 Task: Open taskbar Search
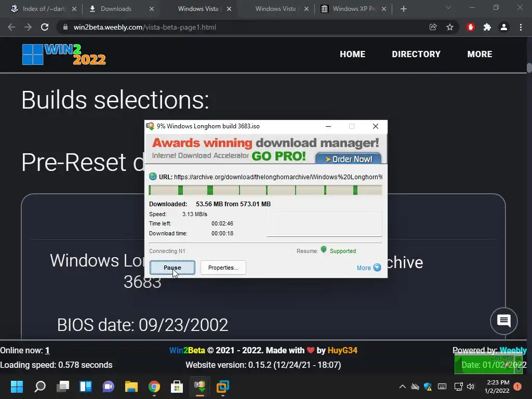(40, 387)
